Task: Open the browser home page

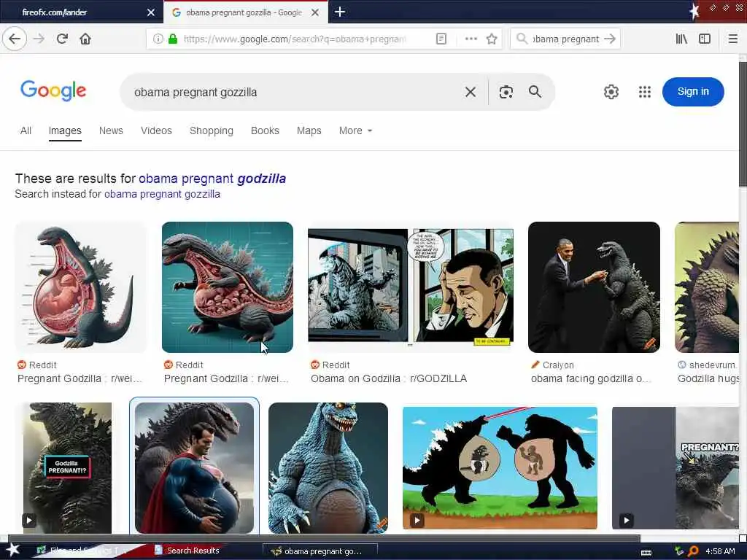Action: tap(85, 39)
